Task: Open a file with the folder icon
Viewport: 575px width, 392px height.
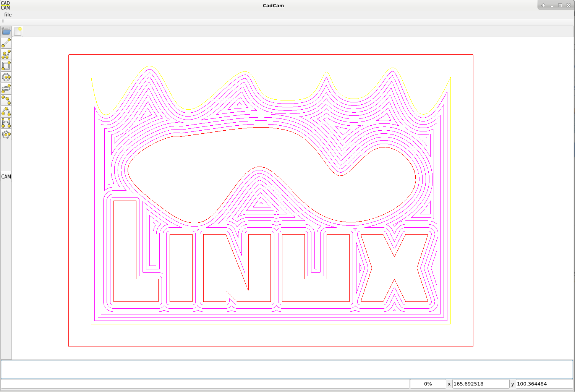Action: coord(6,31)
